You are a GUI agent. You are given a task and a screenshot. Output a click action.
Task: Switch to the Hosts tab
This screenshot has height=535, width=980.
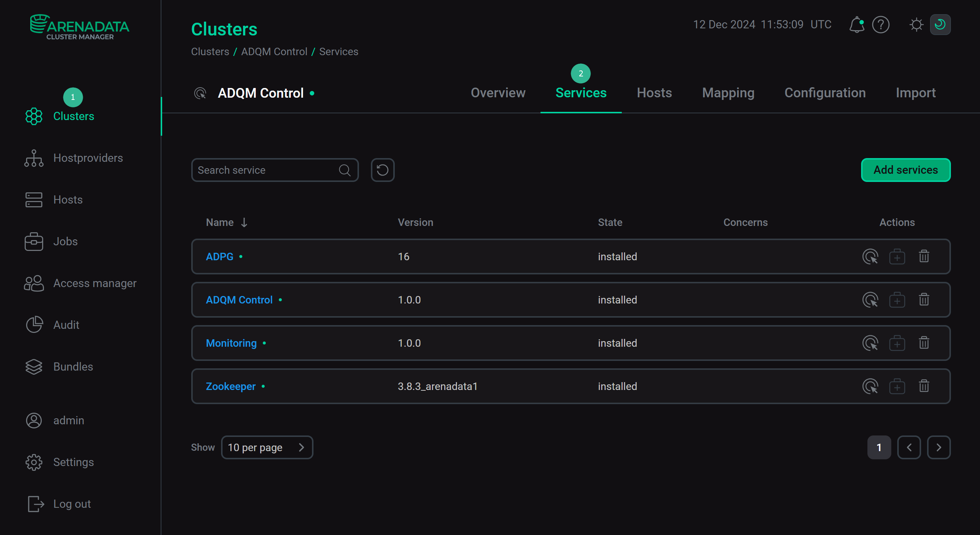pos(654,93)
